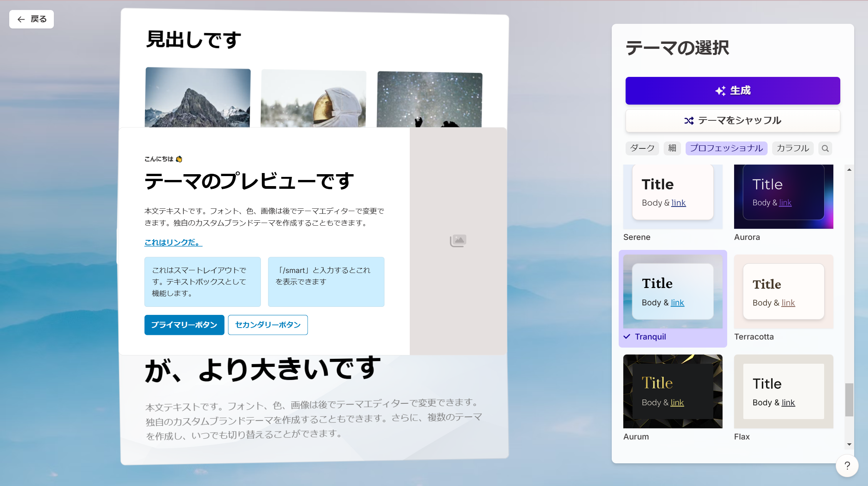Select the Aurora theme thumbnail
Screen dimensions: 868x486
tap(783, 196)
